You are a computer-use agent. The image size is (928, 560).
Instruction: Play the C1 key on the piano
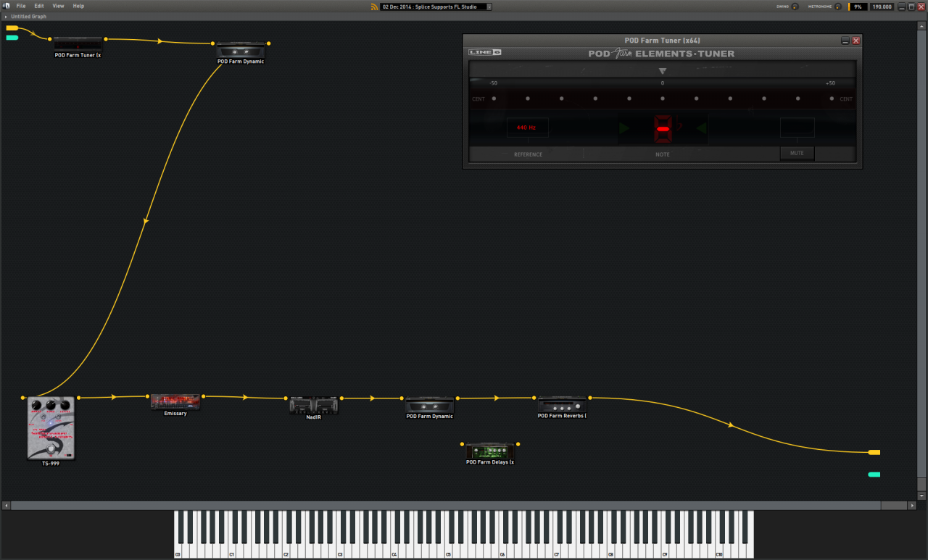[231, 552]
